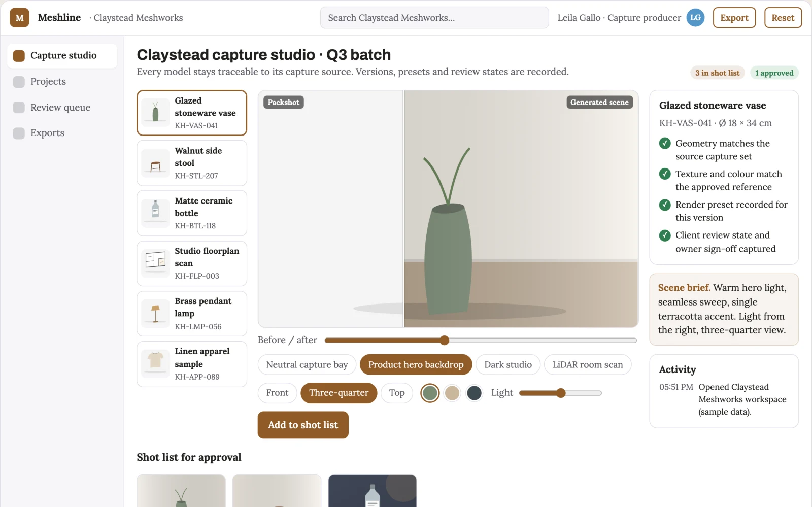This screenshot has width=812, height=507.
Task: Select the Glazed stoneware vase thumbnail icon
Action: (x=155, y=113)
